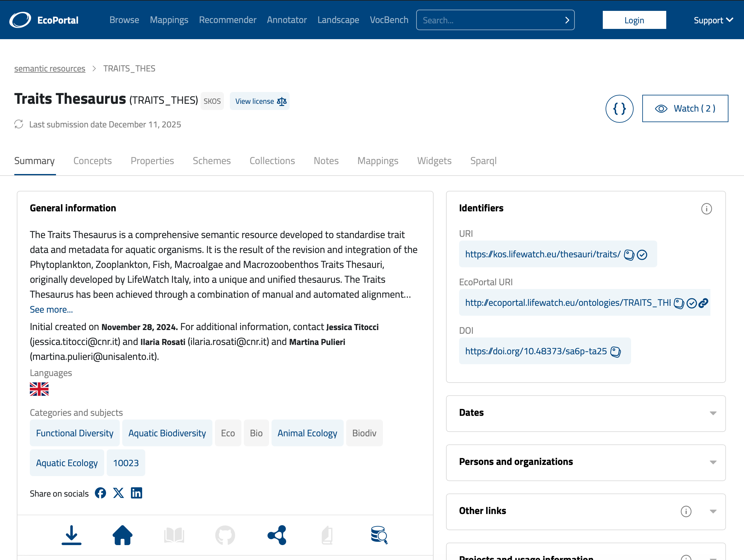The width and height of the screenshot is (744, 560).
Task: Click the share graph nodes icon
Action: point(277,535)
